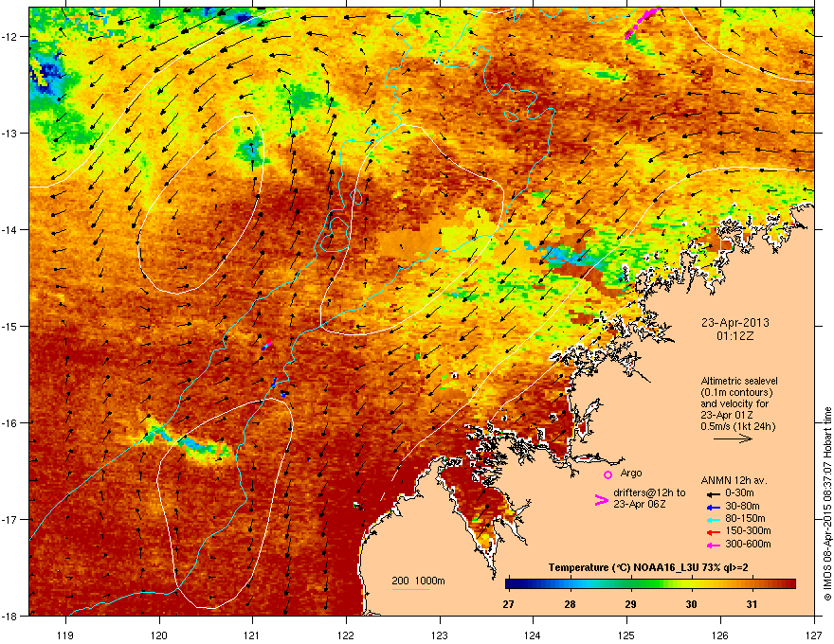Click the time label 01:12Z
The width and height of the screenshot is (834, 644).
(x=735, y=336)
